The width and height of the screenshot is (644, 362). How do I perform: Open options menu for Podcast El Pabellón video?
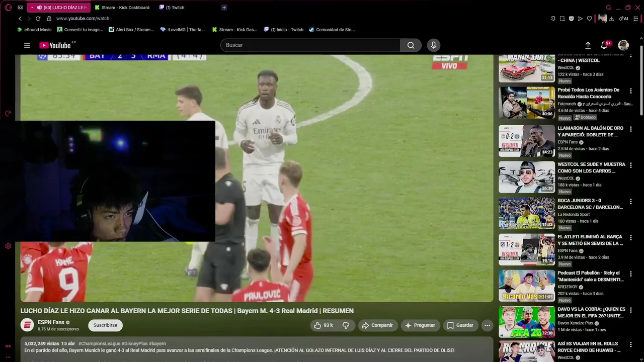tap(631, 274)
